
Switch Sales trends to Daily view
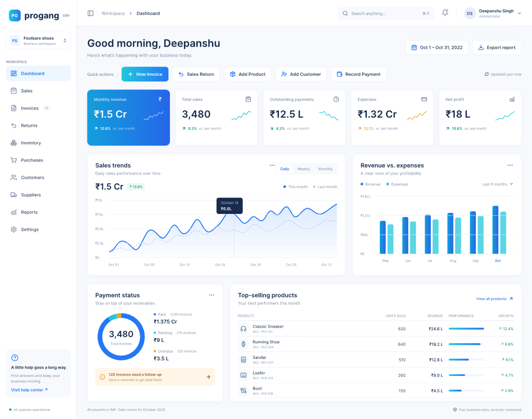coord(285,169)
